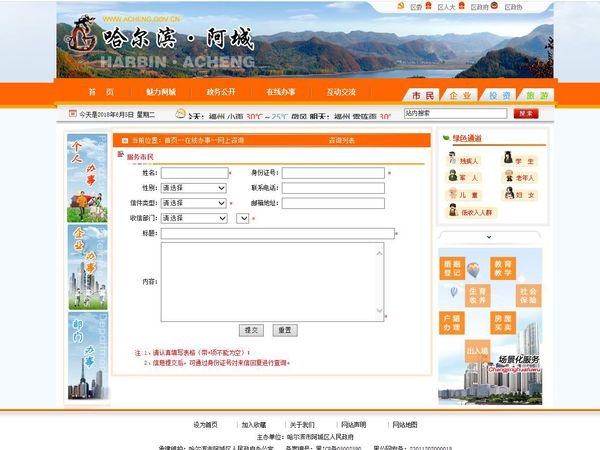Click the breadcrumb icon before 当前位置
This screenshot has height=450, width=600.
125,141
